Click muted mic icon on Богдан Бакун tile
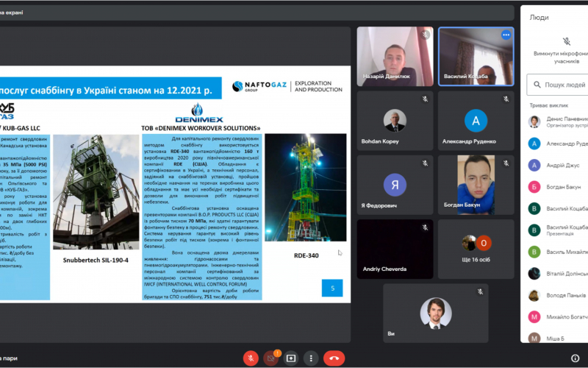This screenshot has width=588, height=368. (506, 163)
